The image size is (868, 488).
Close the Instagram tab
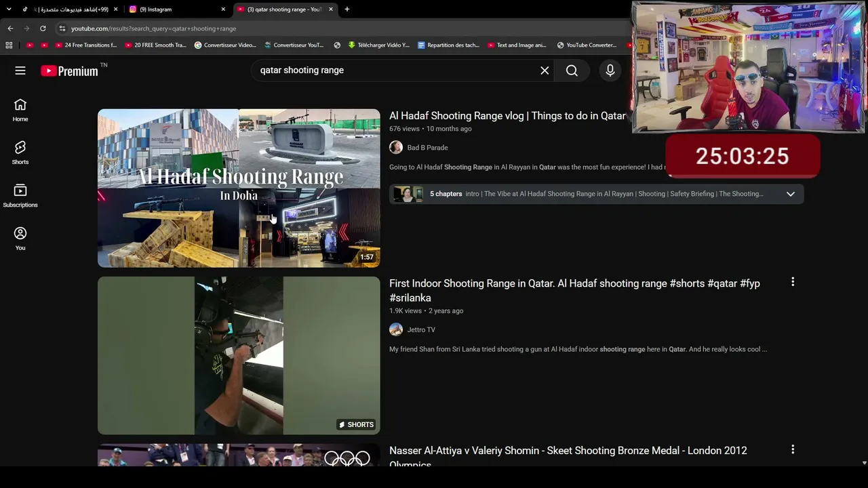pyautogui.click(x=223, y=9)
